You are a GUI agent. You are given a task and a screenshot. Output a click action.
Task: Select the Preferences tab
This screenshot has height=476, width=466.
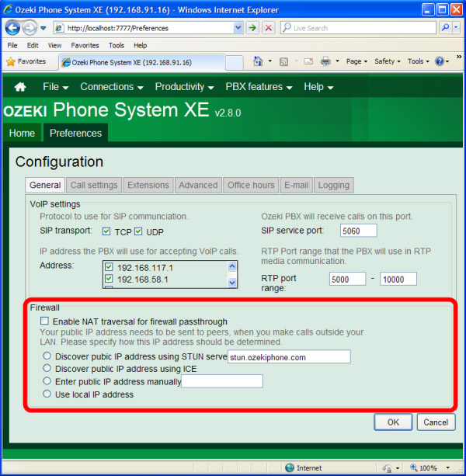click(x=75, y=133)
